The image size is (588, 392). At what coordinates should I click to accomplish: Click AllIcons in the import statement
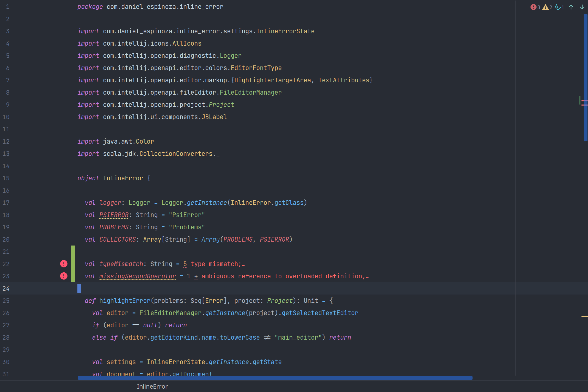pos(187,44)
